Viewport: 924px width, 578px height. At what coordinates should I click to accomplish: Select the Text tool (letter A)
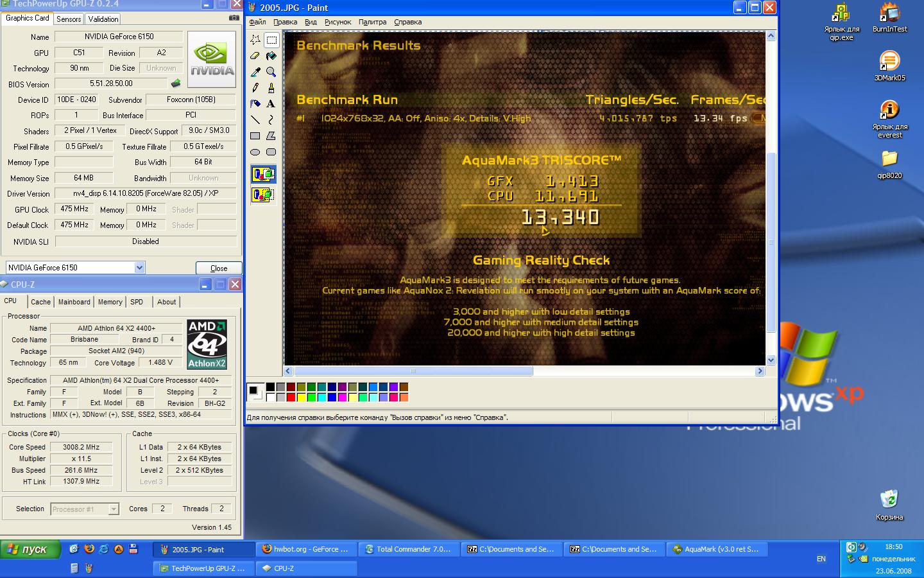click(271, 103)
